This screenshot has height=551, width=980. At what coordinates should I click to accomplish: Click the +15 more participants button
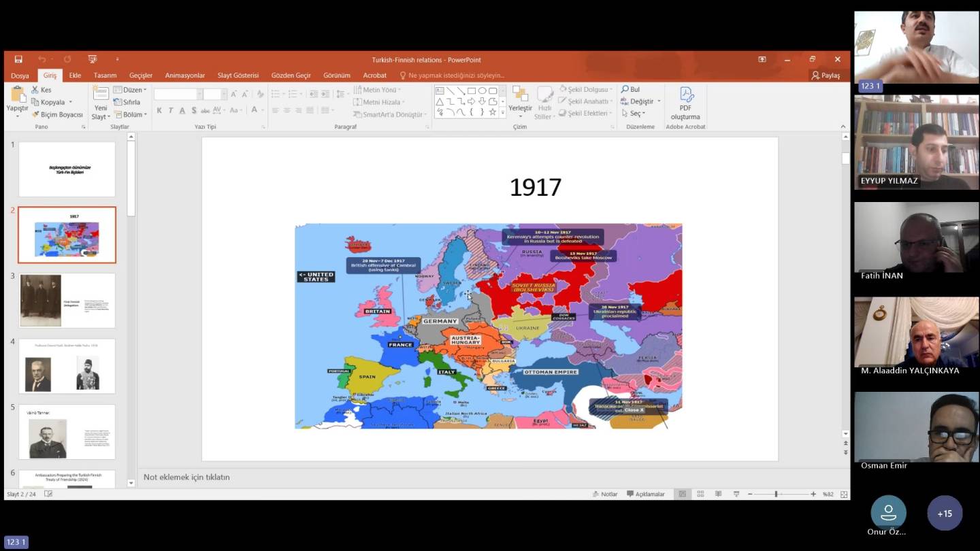tap(945, 514)
